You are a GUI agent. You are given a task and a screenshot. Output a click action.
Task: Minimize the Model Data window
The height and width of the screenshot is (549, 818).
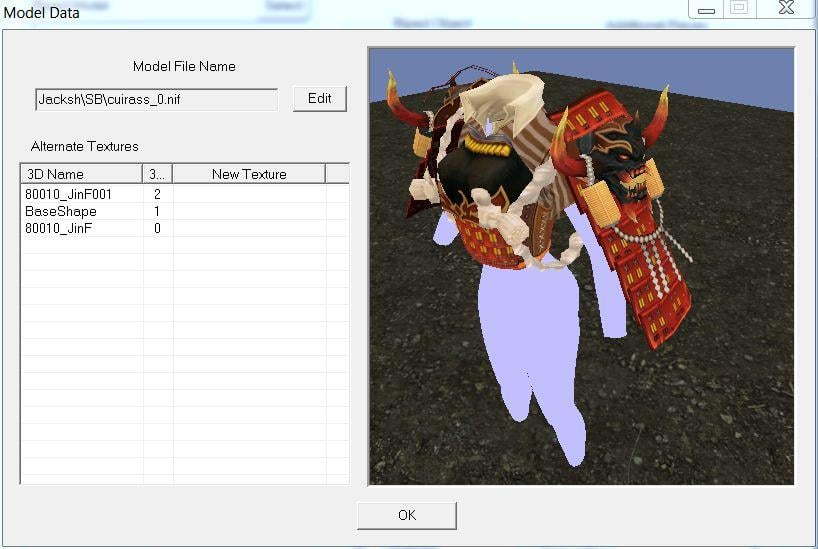pos(706,9)
